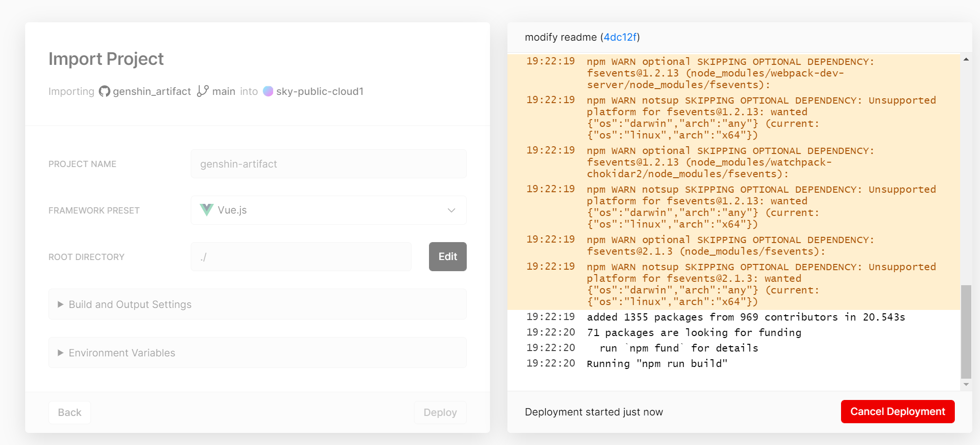Focus the Project Name input field

(329, 164)
